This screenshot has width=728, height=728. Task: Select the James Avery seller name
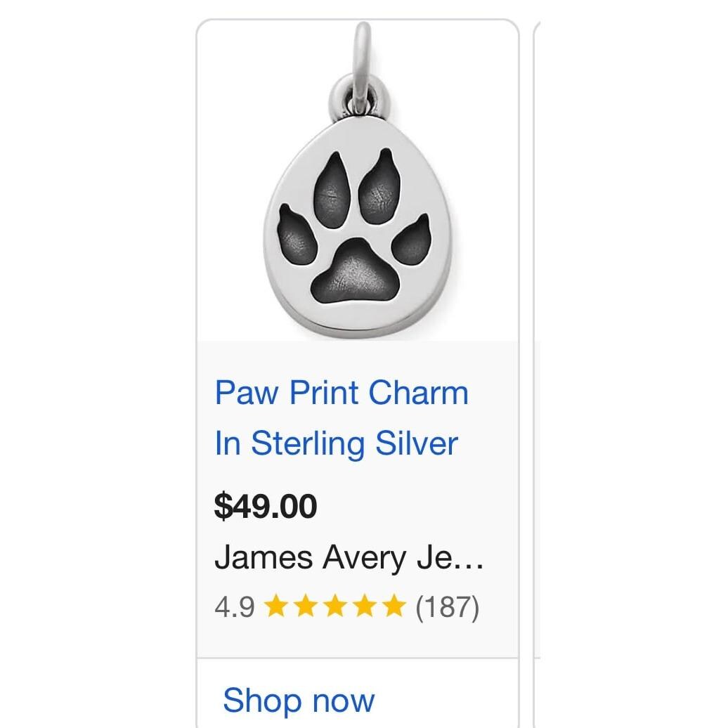tap(349, 557)
